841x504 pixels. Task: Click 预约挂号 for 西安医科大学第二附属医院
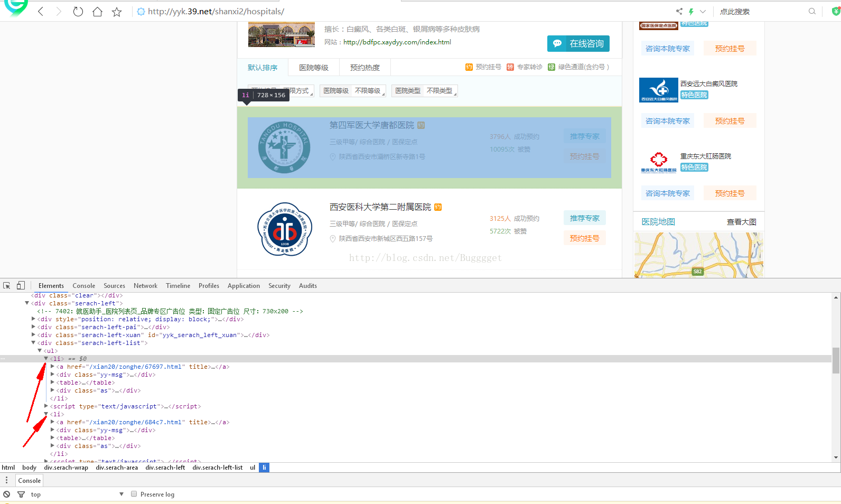coord(585,238)
